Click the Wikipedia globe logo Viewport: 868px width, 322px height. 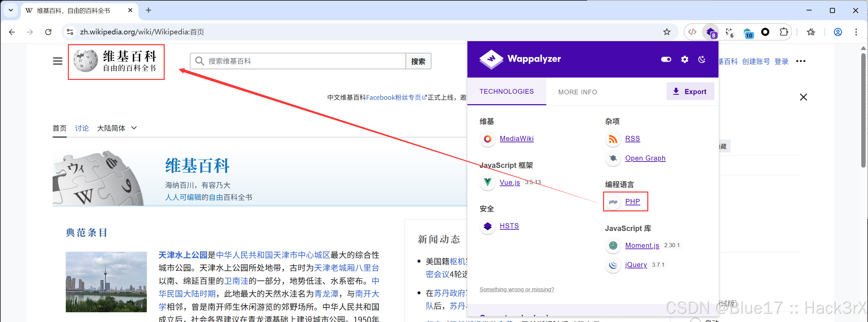click(86, 61)
